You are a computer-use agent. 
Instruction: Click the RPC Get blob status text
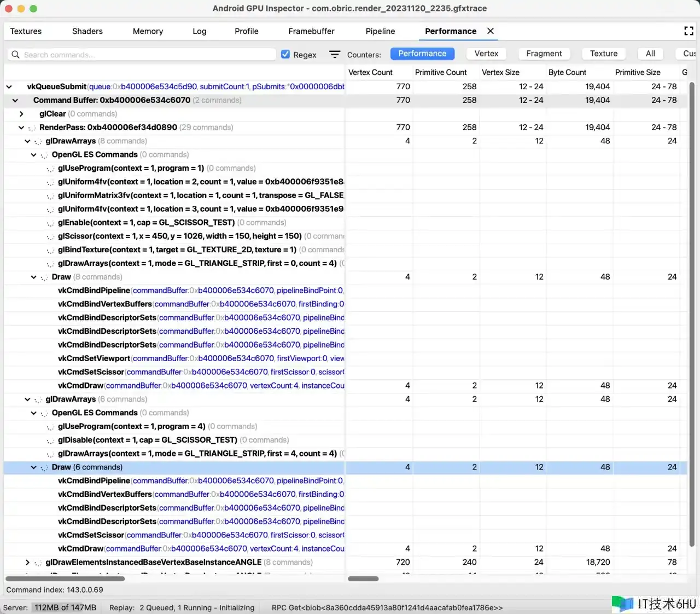387,607
